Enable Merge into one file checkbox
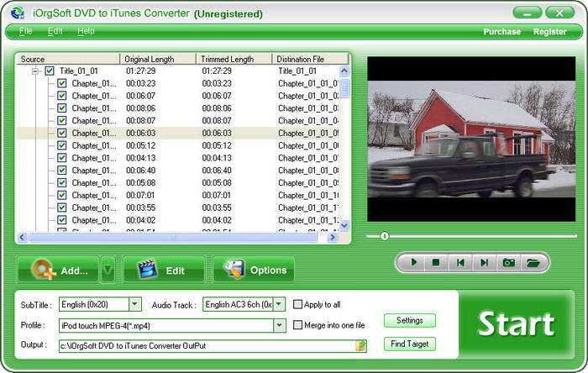The width and height of the screenshot is (588, 373). [297, 324]
